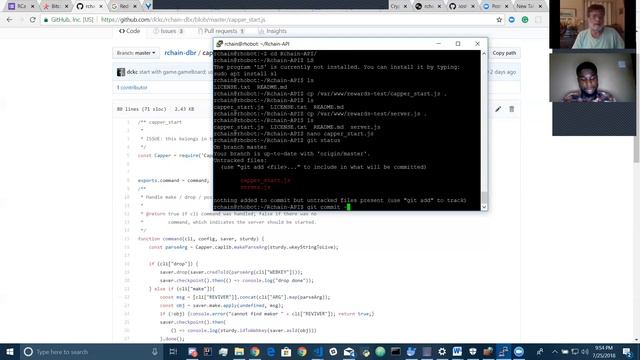Open the volume control in system tray
The image size is (640, 360).
point(584,351)
